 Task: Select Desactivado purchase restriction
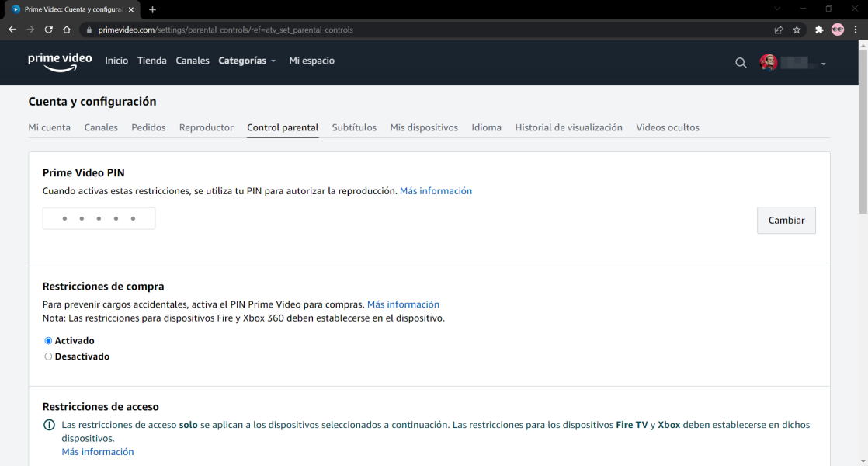(x=48, y=356)
